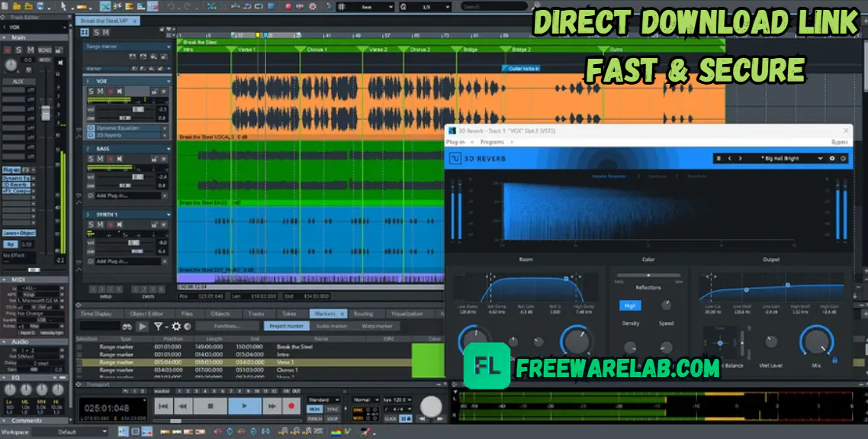Jump to start in transport
Screen dimensions: 868x439
point(163,406)
